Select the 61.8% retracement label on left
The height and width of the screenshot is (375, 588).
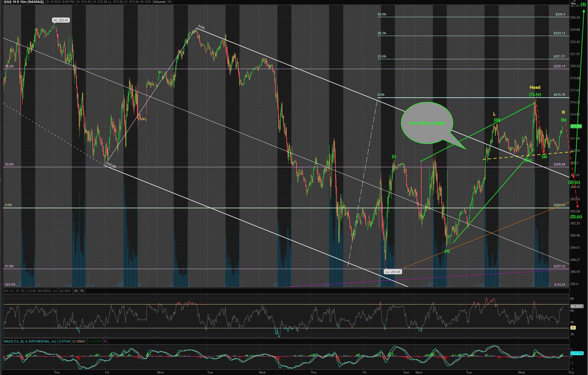point(9,266)
